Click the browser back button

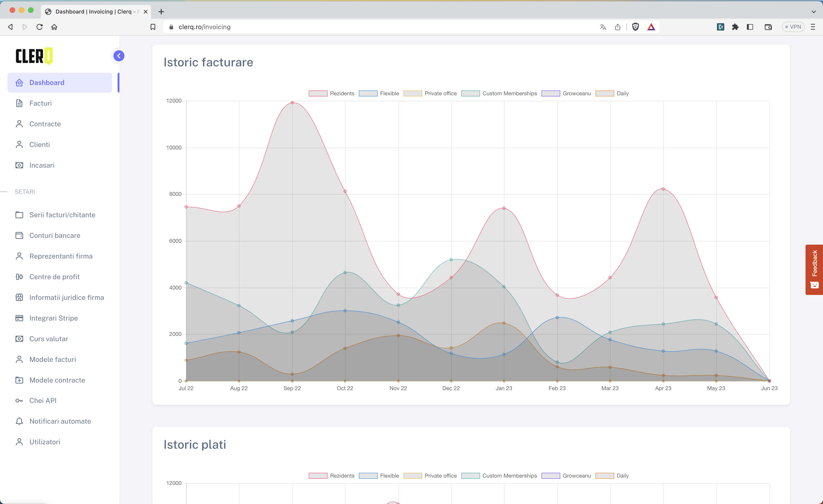pyautogui.click(x=10, y=27)
